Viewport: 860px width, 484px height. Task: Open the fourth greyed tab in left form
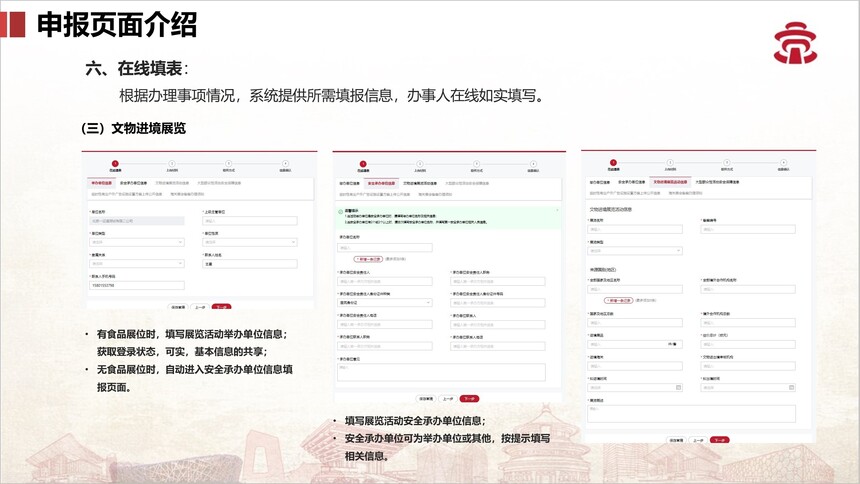[x=219, y=183]
